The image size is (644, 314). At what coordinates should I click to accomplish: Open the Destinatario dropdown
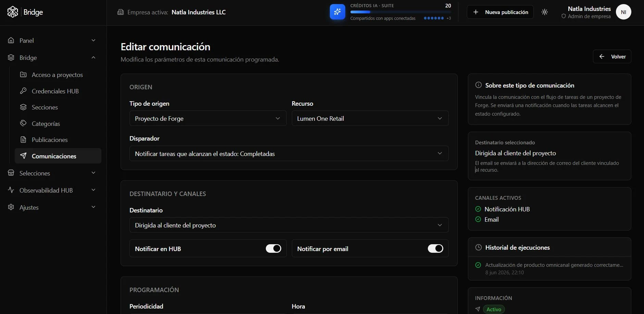pyautogui.click(x=289, y=225)
